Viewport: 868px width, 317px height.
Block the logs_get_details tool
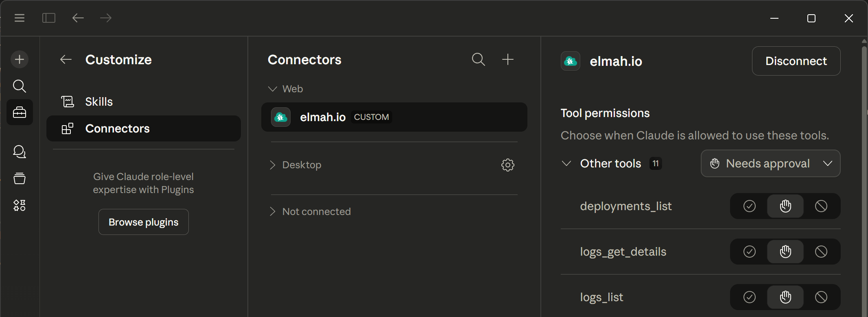click(x=821, y=252)
